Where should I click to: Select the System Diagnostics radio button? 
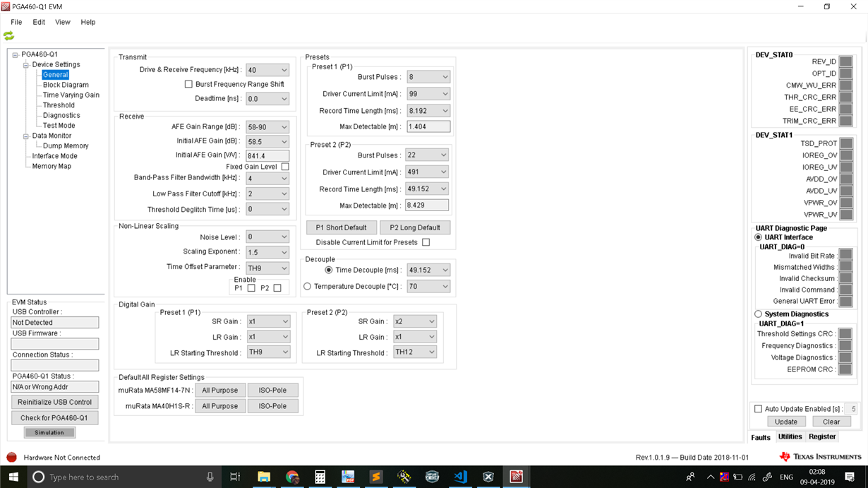click(758, 314)
